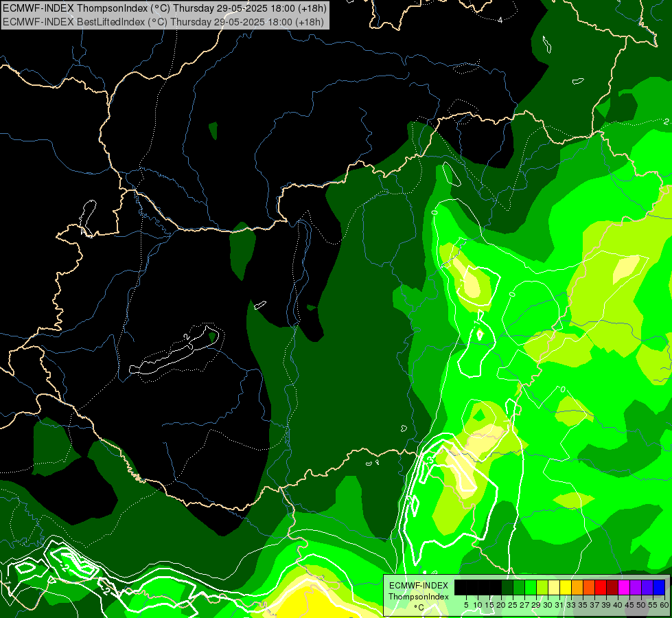672x618 pixels.
Task: Click the legend label ECMWF-INDEX
Action: pyautogui.click(x=419, y=586)
